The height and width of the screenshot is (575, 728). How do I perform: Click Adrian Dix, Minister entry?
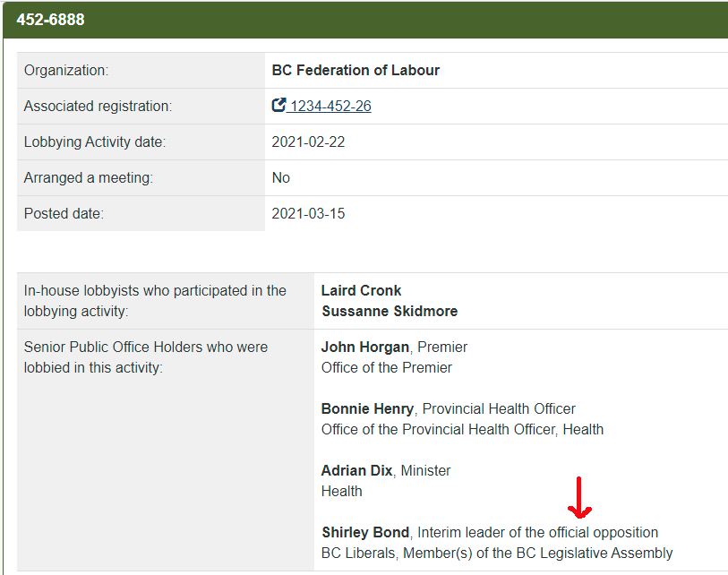386,470
